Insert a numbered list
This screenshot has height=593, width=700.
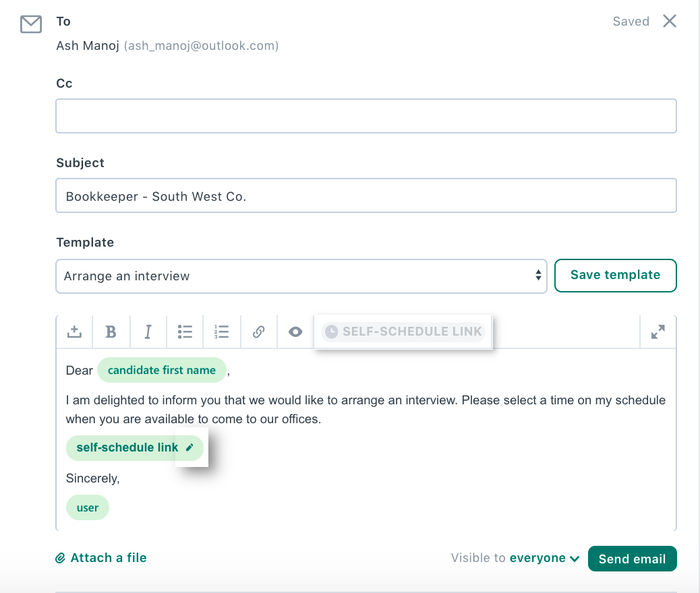coord(222,332)
